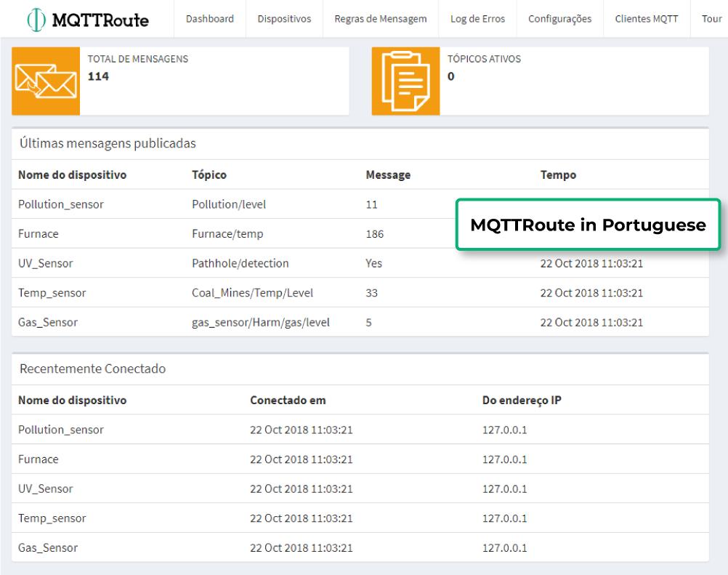This screenshot has width=728, height=575.
Task: Click the Pathhole/detection topic
Action: (240, 263)
